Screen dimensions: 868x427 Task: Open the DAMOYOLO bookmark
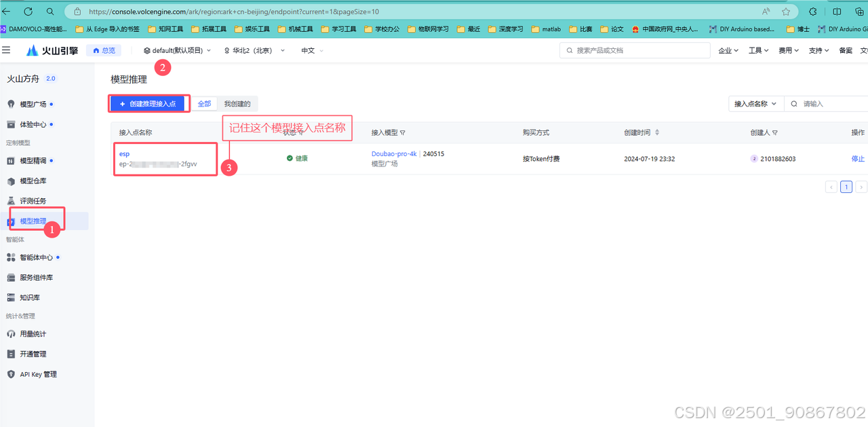pos(34,29)
